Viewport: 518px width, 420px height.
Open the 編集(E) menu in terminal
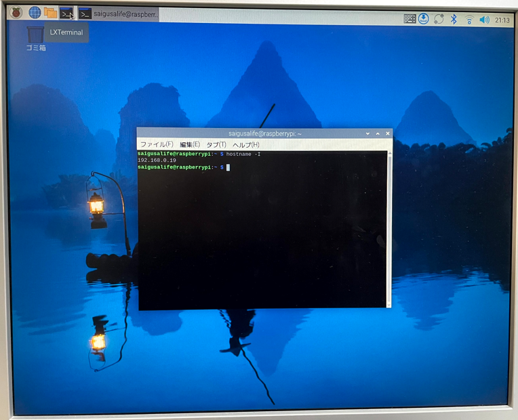coord(190,145)
